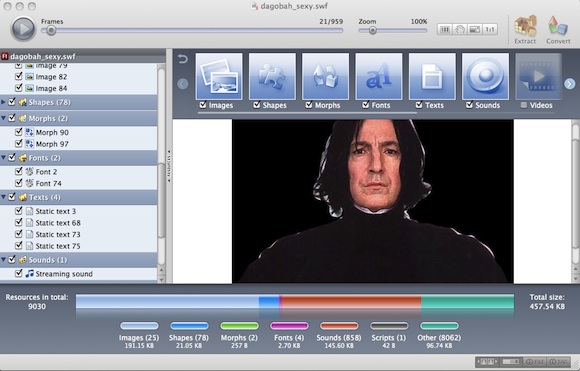
Task: Click the red Sounds segment of size bar
Action: click(351, 302)
